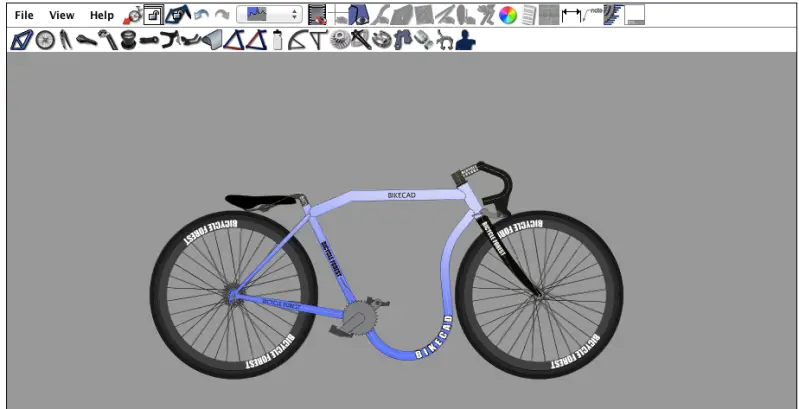Screen dimensions: 799x409
Task: Open the crankset settings icon
Action: [361, 40]
